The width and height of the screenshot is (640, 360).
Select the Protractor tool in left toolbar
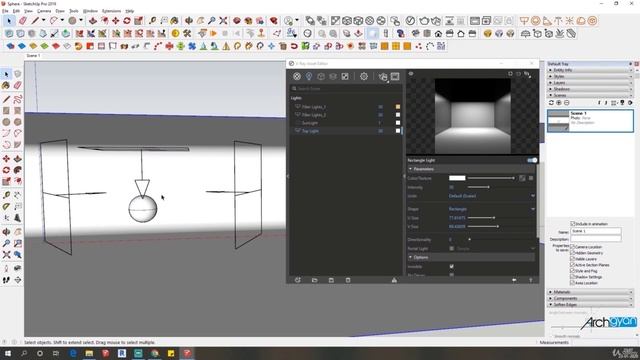point(6,207)
